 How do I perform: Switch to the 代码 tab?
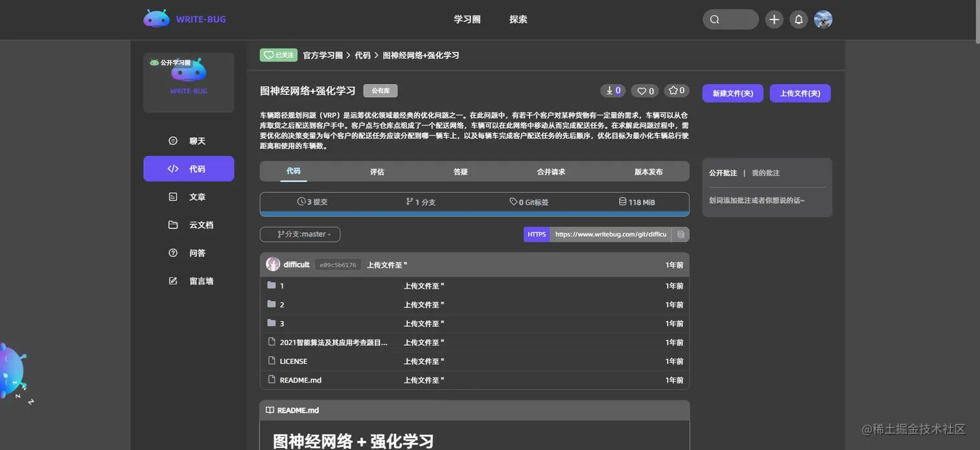[x=294, y=171]
